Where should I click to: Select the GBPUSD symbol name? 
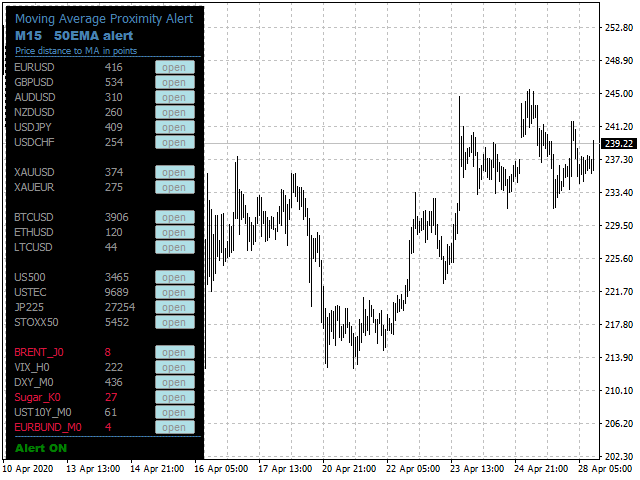pos(34,82)
